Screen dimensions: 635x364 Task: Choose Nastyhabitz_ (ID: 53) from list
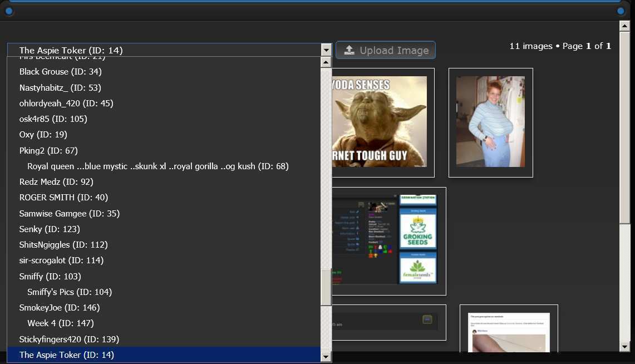click(60, 87)
